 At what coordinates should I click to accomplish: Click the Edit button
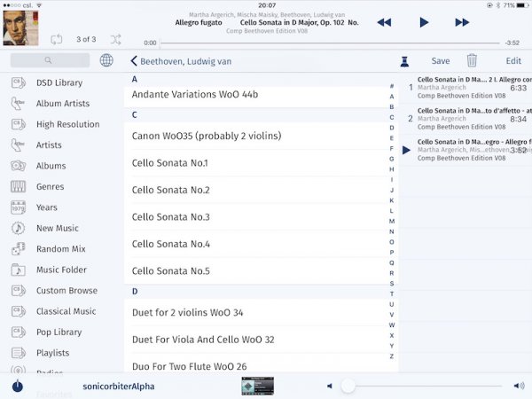click(x=513, y=61)
